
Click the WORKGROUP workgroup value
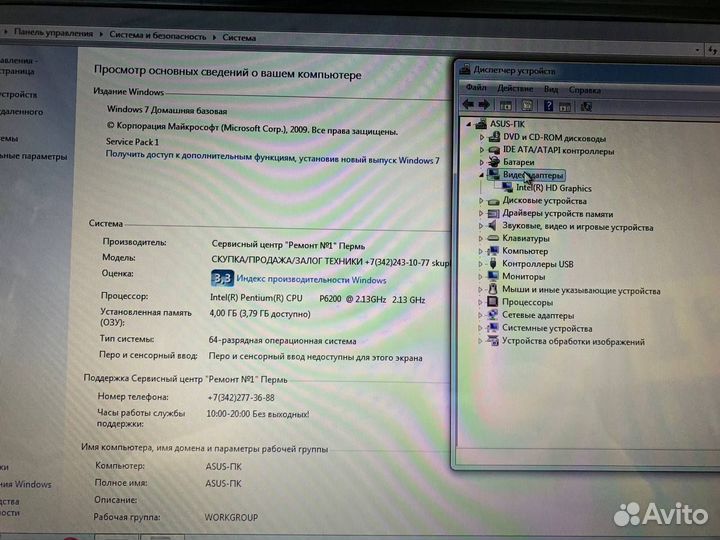coord(231,518)
